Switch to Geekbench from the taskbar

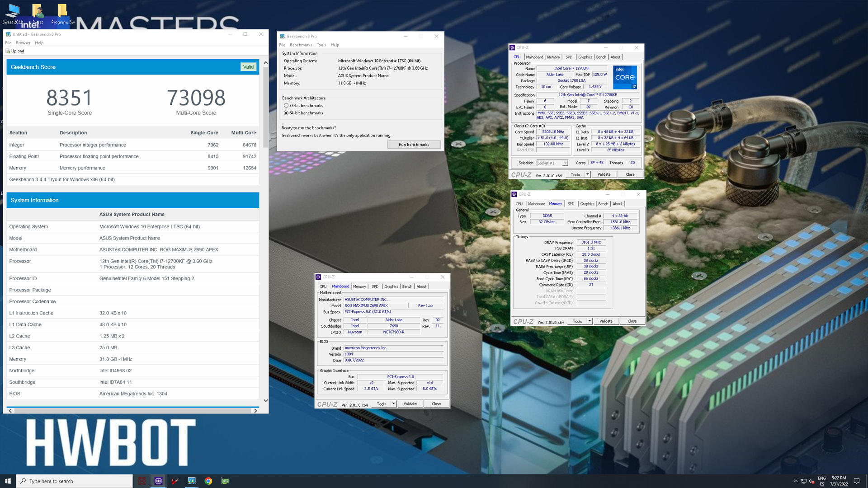coord(192,481)
